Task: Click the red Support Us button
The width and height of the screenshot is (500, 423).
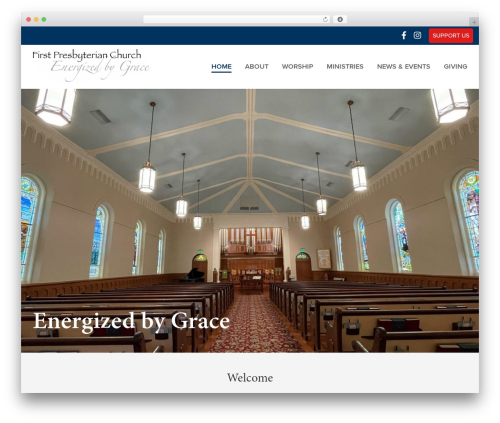Action: click(x=451, y=36)
